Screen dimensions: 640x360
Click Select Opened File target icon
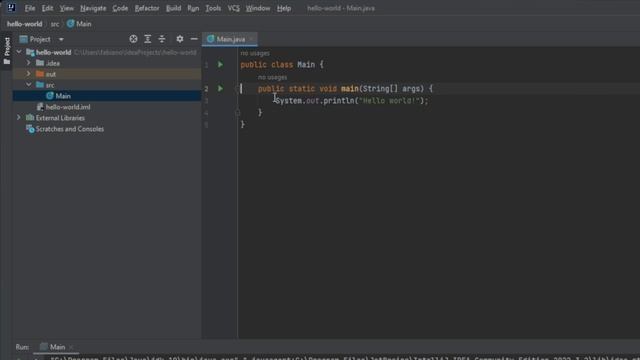tap(133, 39)
